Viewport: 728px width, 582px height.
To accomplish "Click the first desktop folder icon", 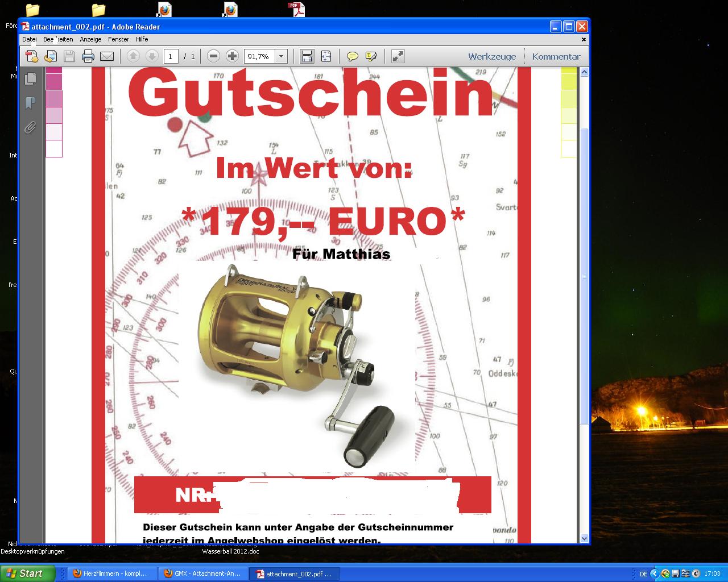I will [32, 9].
